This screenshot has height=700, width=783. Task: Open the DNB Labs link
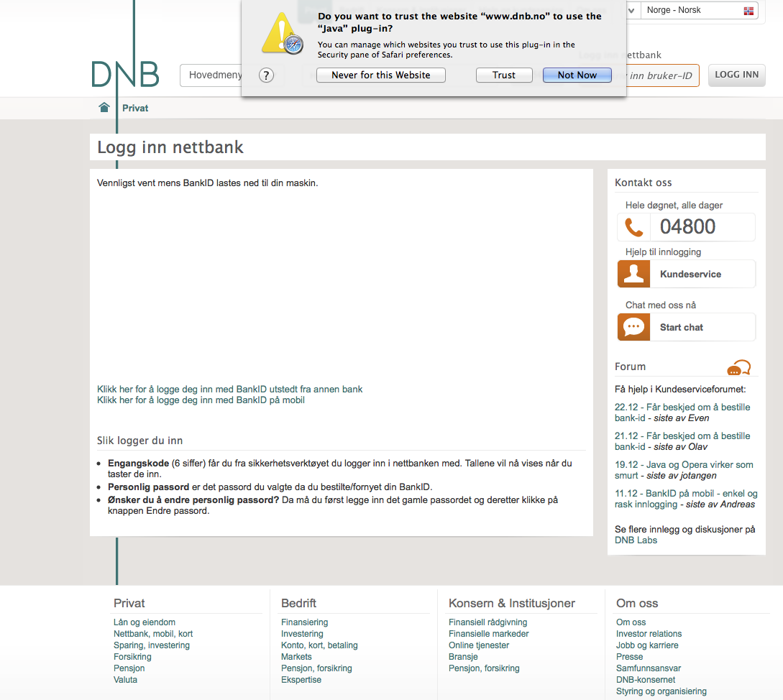click(636, 540)
